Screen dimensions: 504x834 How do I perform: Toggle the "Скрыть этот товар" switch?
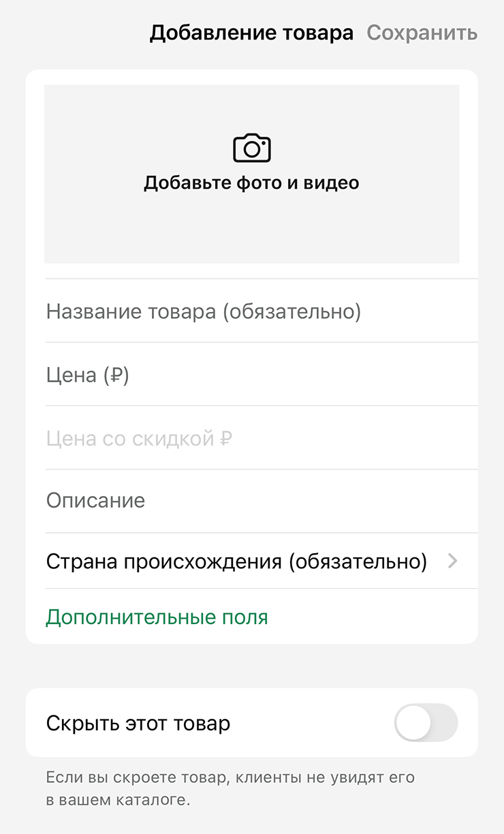(x=426, y=723)
